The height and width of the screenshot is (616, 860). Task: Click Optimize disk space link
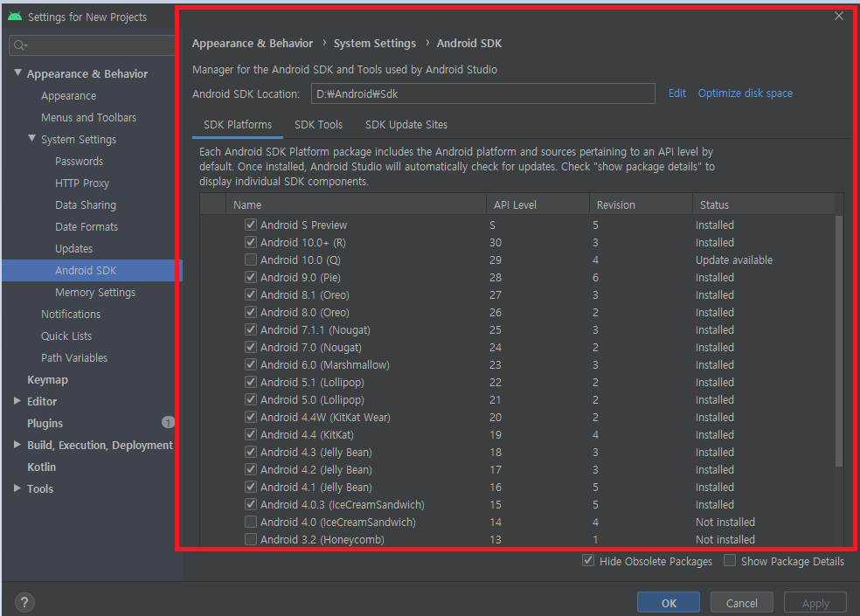(x=745, y=93)
